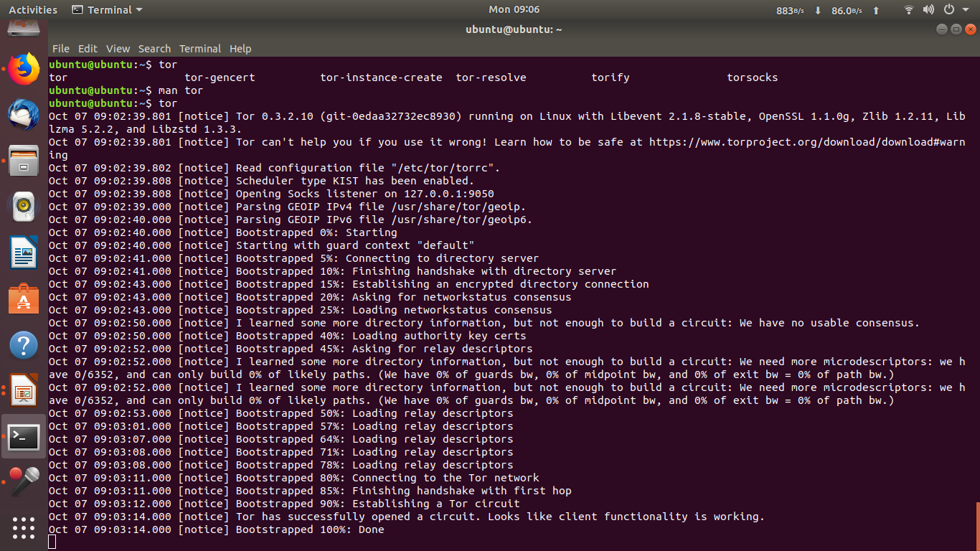
Task: Click the terminal scrollbar handle
Action: pos(977,525)
